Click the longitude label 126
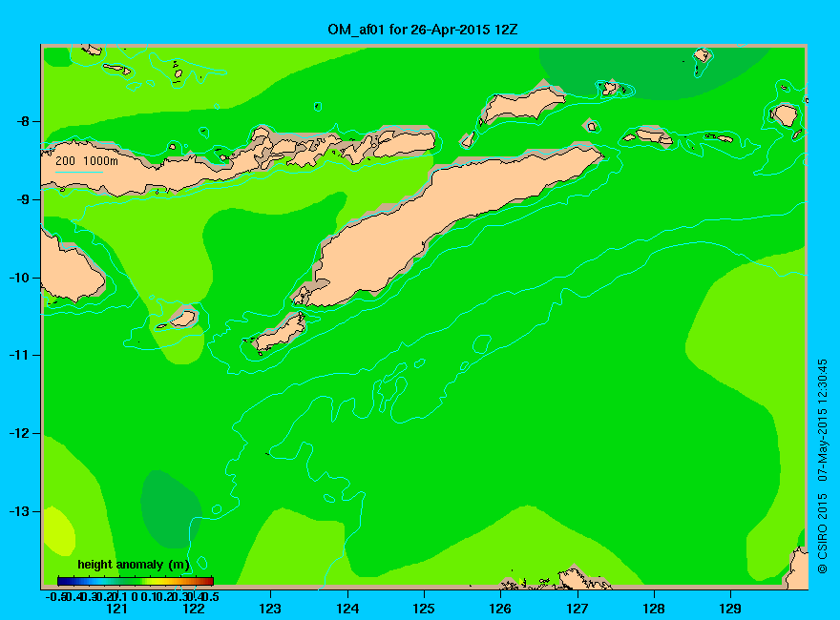Image resolution: width=840 pixels, height=620 pixels. (500, 609)
